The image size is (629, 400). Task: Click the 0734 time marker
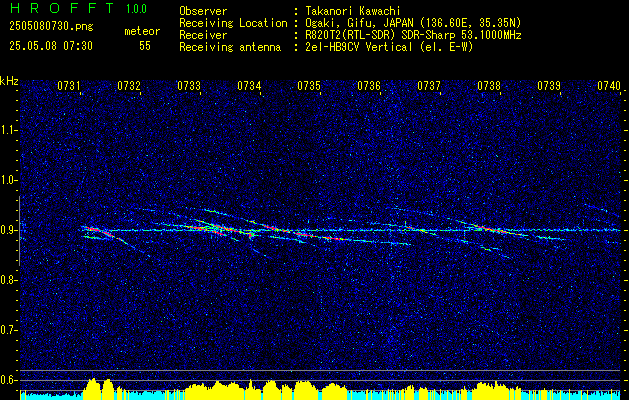click(x=249, y=85)
